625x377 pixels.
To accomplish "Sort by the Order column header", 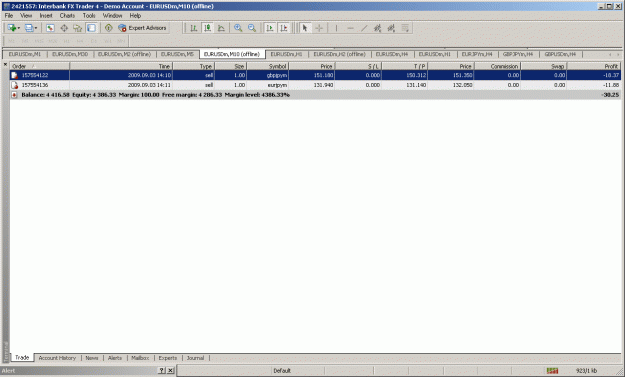I will tap(40, 66).
